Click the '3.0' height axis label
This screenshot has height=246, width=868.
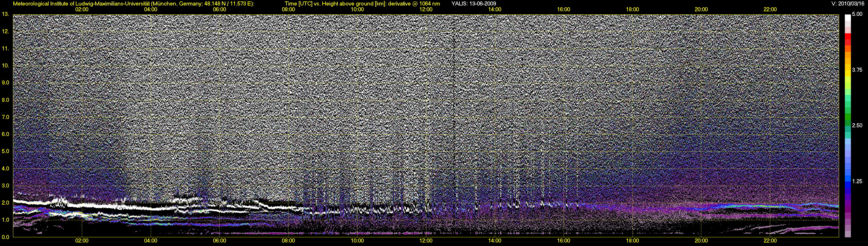coord(5,186)
